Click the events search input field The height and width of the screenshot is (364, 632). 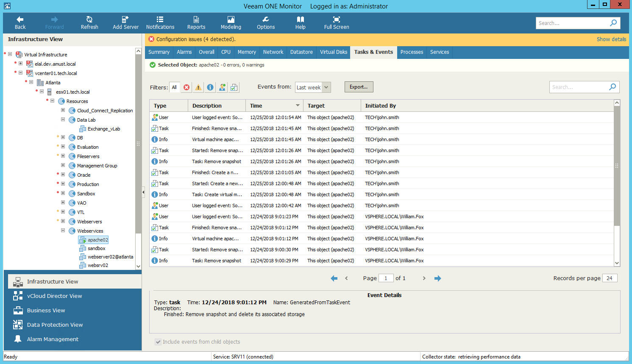(579, 87)
